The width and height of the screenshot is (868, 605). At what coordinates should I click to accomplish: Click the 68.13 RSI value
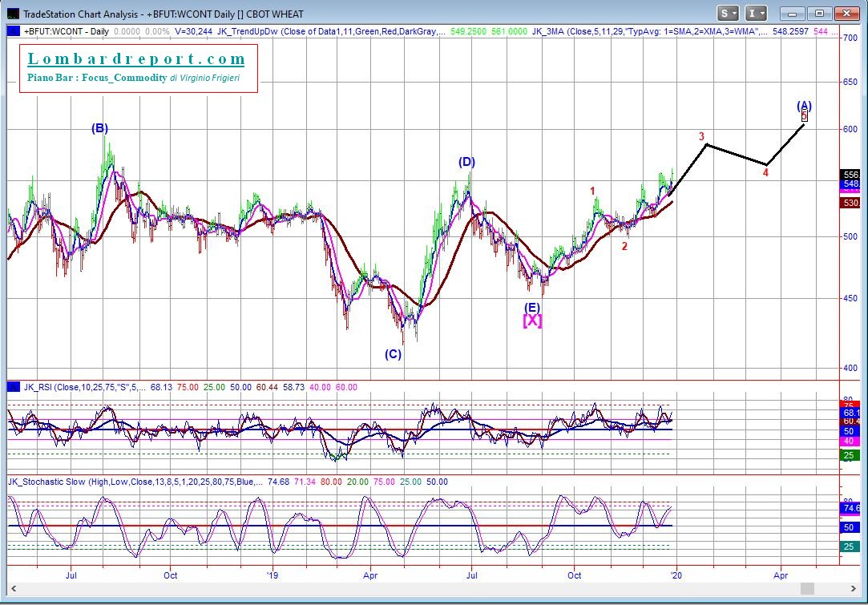(161, 387)
